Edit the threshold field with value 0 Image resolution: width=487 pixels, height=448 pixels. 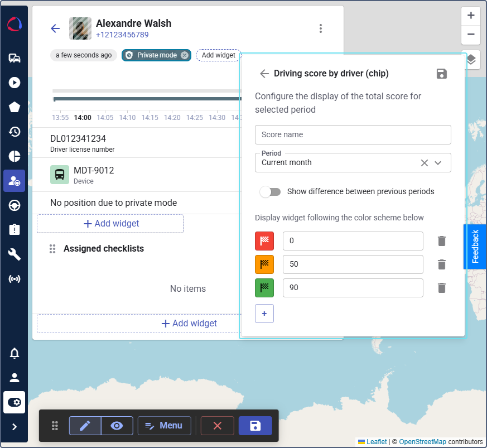pyautogui.click(x=353, y=241)
